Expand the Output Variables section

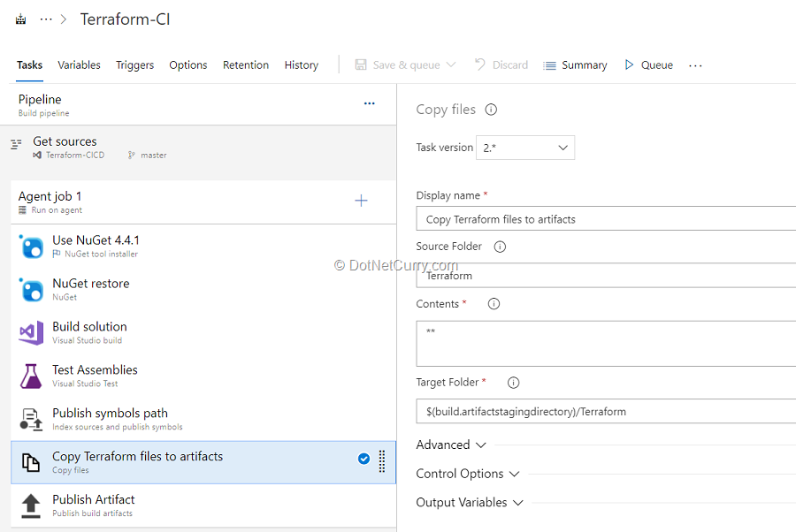pos(470,503)
